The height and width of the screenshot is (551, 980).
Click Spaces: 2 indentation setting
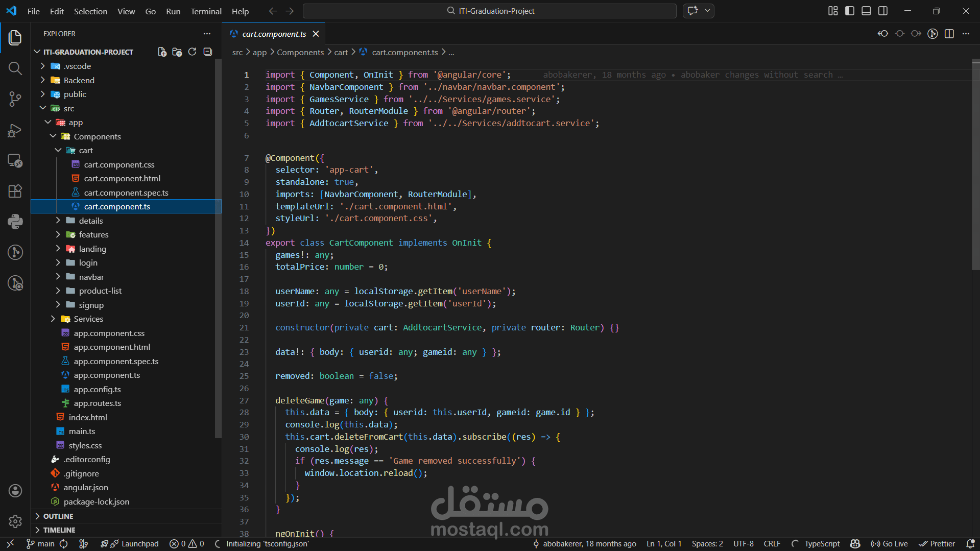tap(707, 544)
